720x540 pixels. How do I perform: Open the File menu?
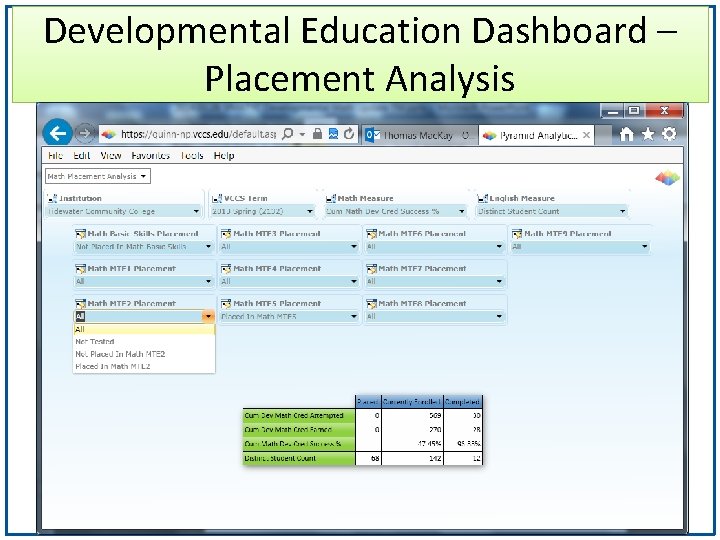click(55, 156)
